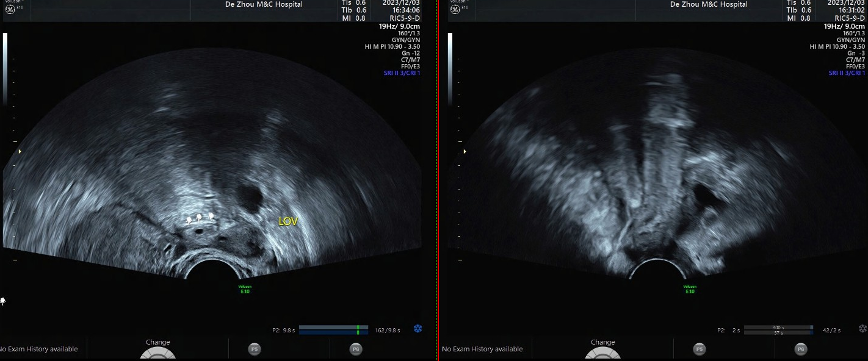Click the green Voluson E10 probe label, right
This screenshot has width=868, height=361.
point(690,289)
